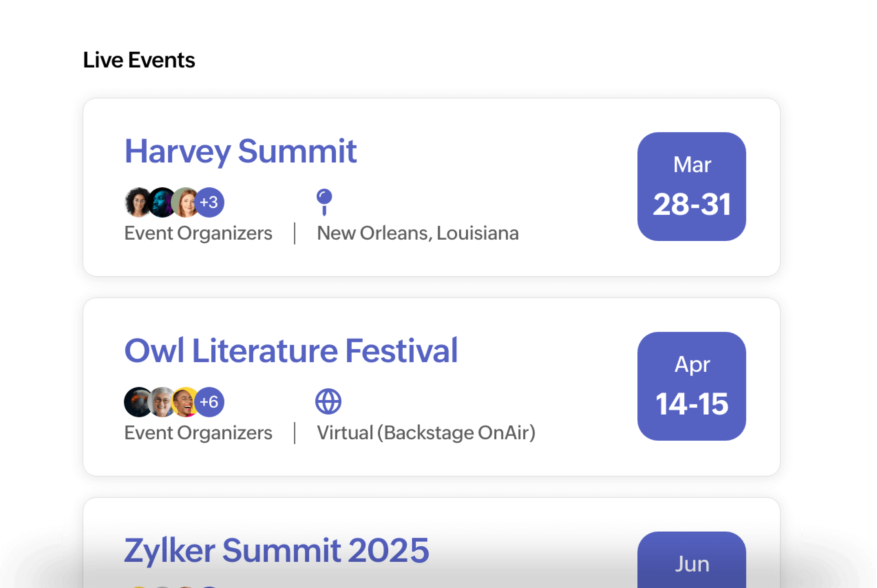The height and width of the screenshot is (588, 877).
Task: Click the Apr 14-15 date badge
Action: [x=692, y=386]
